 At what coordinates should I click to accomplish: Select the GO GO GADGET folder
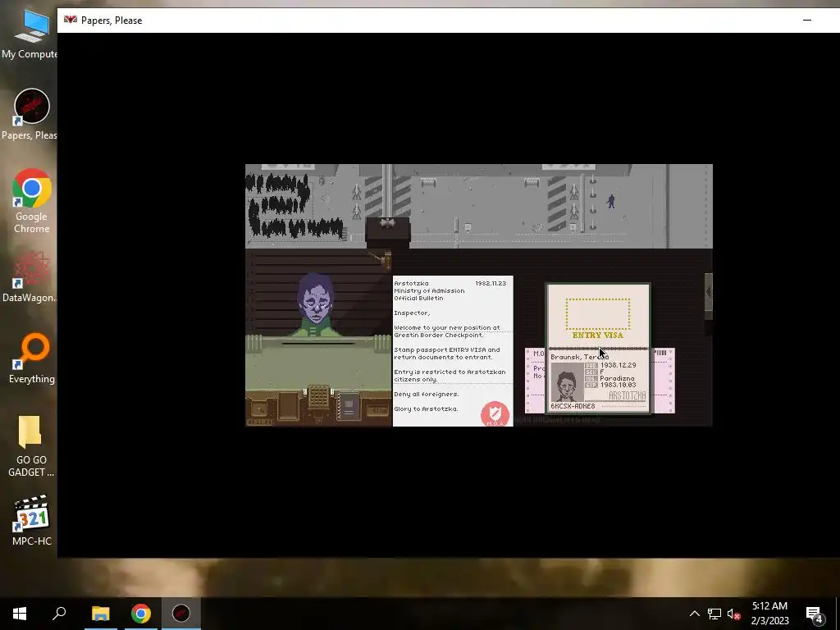pyautogui.click(x=31, y=446)
